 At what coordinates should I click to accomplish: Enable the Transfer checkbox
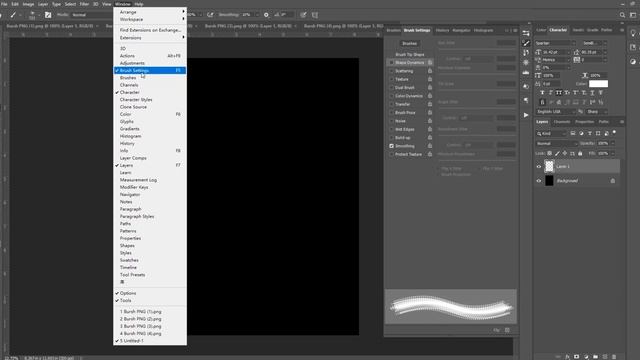click(391, 104)
